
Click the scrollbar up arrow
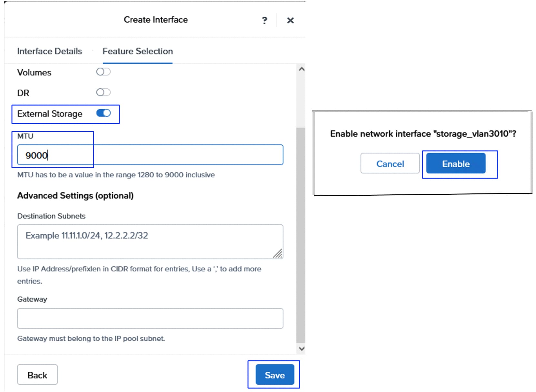click(x=302, y=69)
